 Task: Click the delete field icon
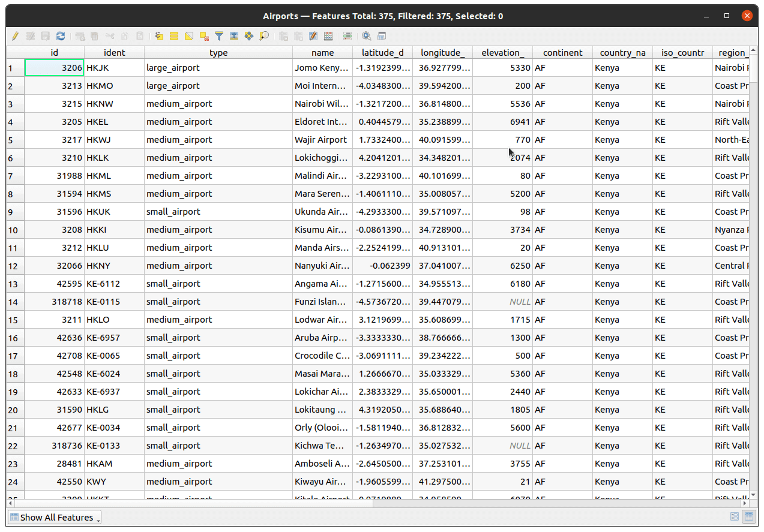pyautogui.click(x=298, y=37)
